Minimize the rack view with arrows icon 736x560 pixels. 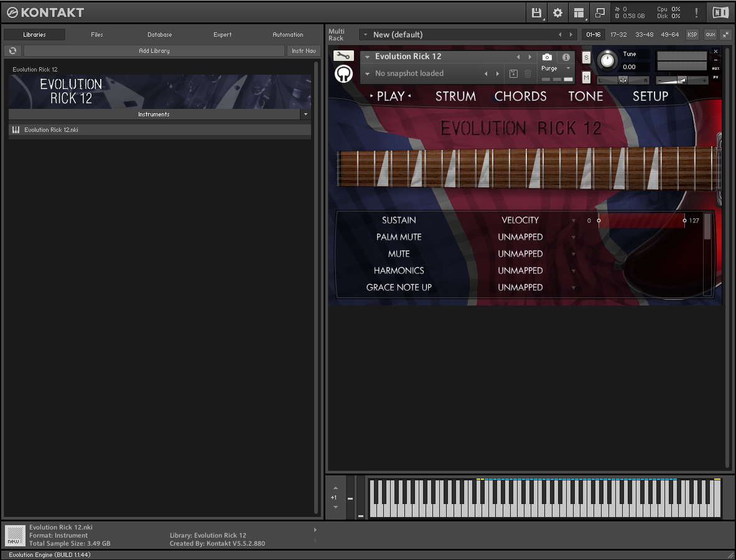tap(725, 34)
